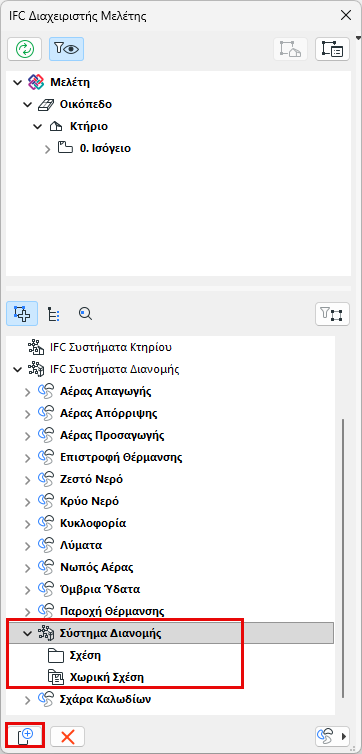The width and height of the screenshot is (362, 754).
Task: Expand the 0. Ισόγειο story node
Action: pyautogui.click(x=47, y=149)
